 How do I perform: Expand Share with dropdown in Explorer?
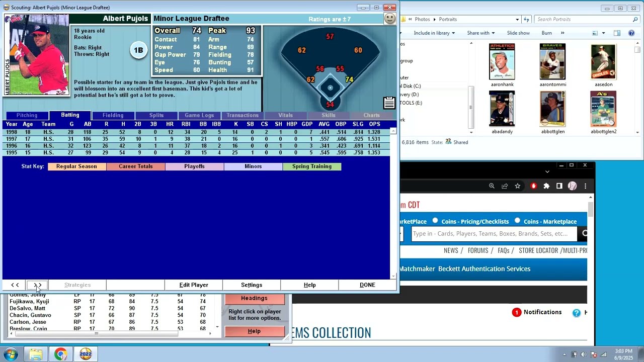[x=481, y=33]
